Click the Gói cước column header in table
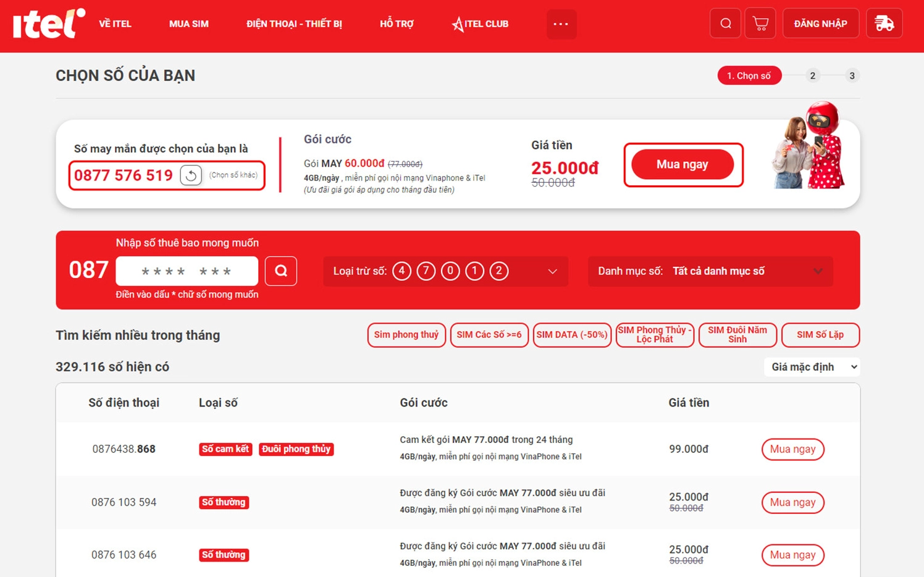 [424, 403]
